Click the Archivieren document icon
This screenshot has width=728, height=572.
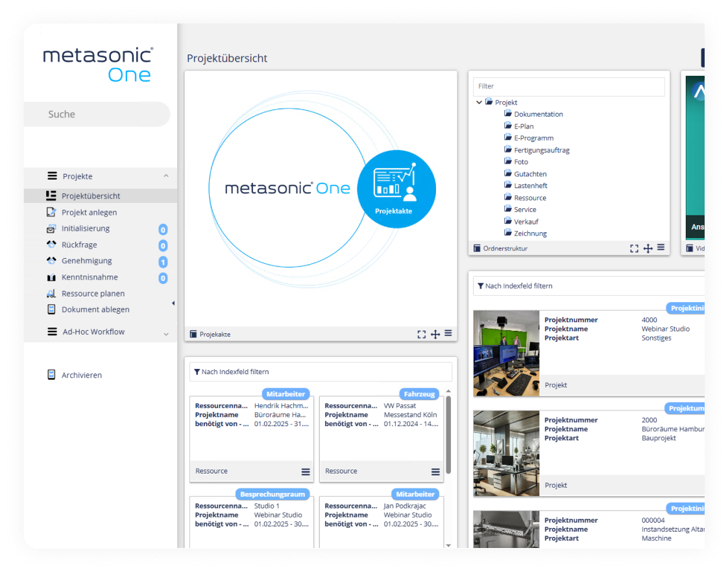coord(51,375)
